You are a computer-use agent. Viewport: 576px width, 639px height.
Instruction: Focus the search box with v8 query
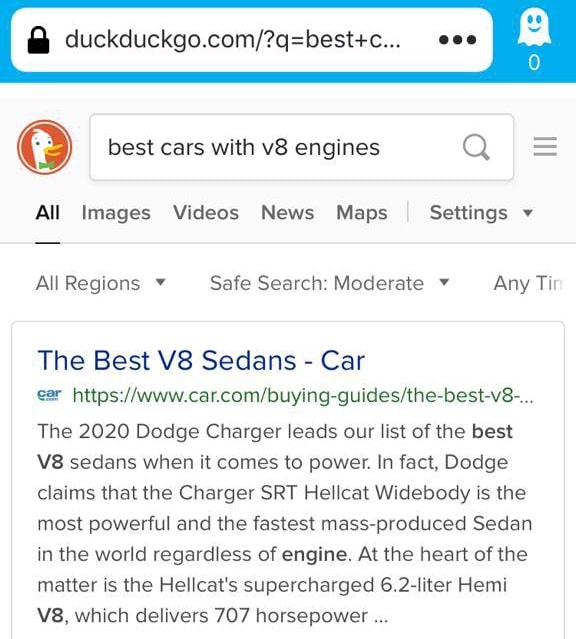[301, 147]
